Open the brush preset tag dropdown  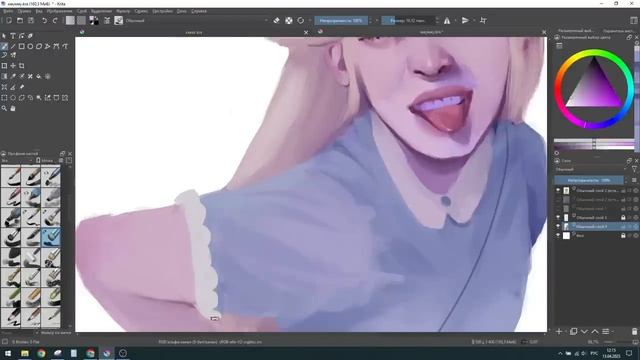point(16,161)
